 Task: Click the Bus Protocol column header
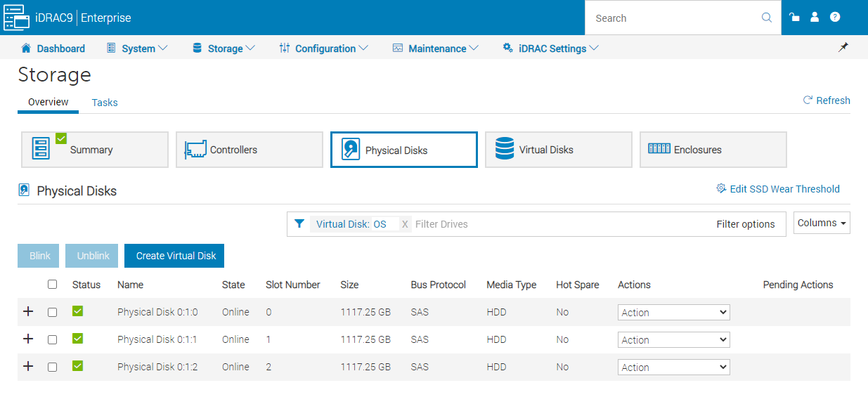point(439,285)
